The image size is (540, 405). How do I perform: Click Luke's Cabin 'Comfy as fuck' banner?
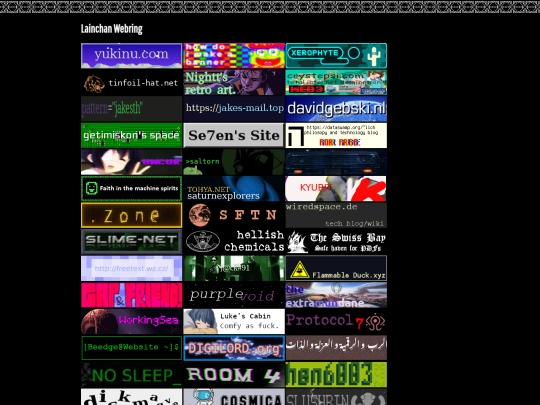pyautogui.click(x=234, y=321)
